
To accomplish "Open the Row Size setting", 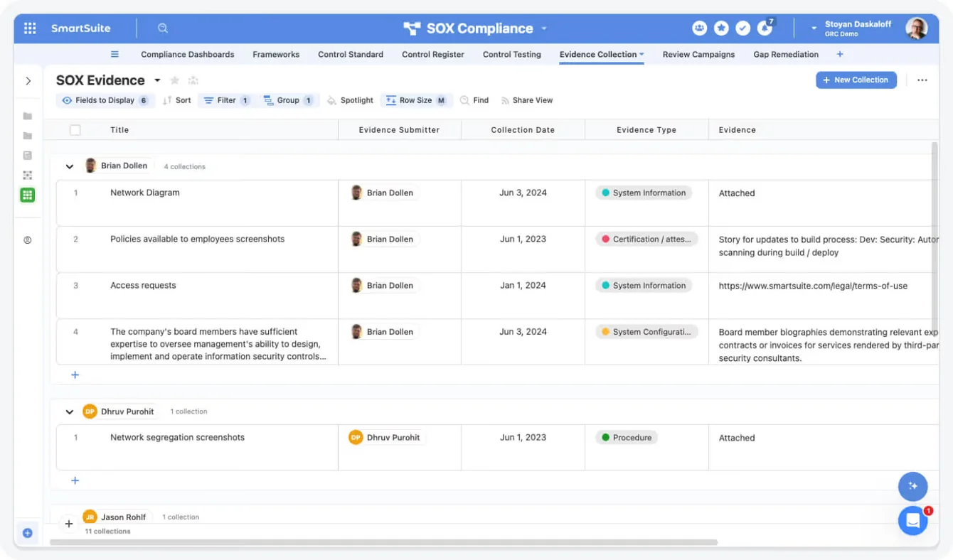I will pyautogui.click(x=416, y=101).
